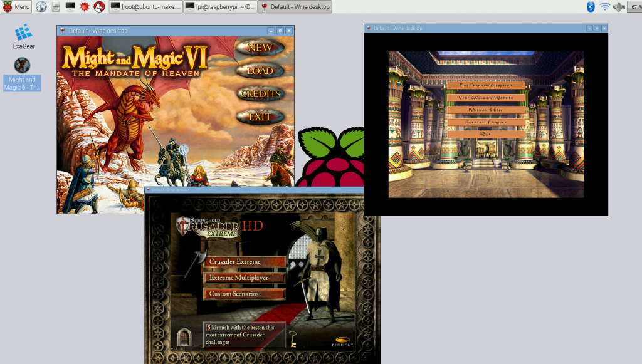Select the Might and Magic 6 desktop shortcut
The height and width of the screenshot is (364, 642).
point(22,74)
